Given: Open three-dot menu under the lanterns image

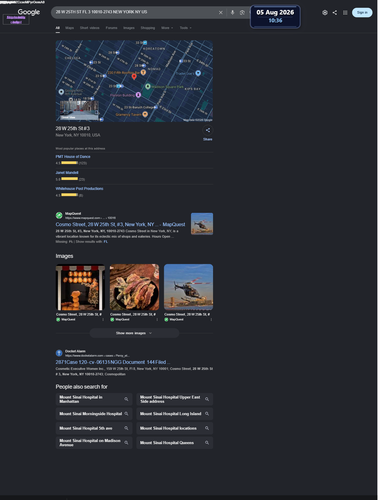Looking at the screenshot, I should pyautogui.click(x=103, y=319).
